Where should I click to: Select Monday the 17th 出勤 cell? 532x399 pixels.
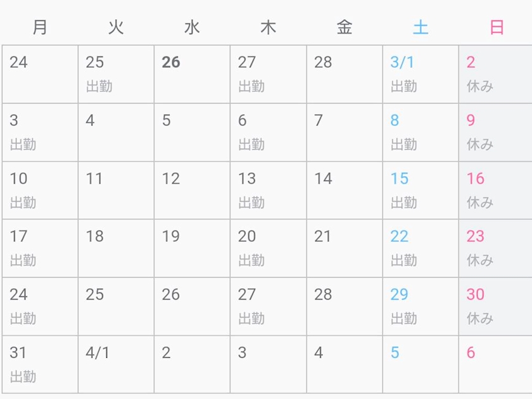coord(40,248)
